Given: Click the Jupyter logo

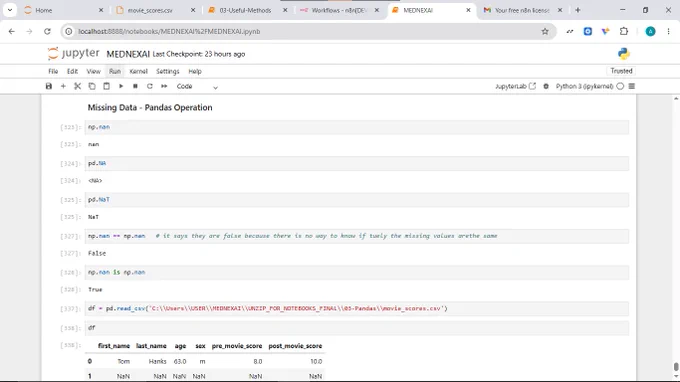Looking at the screenshot, I should pyautogui.click(x=73, y=53).
